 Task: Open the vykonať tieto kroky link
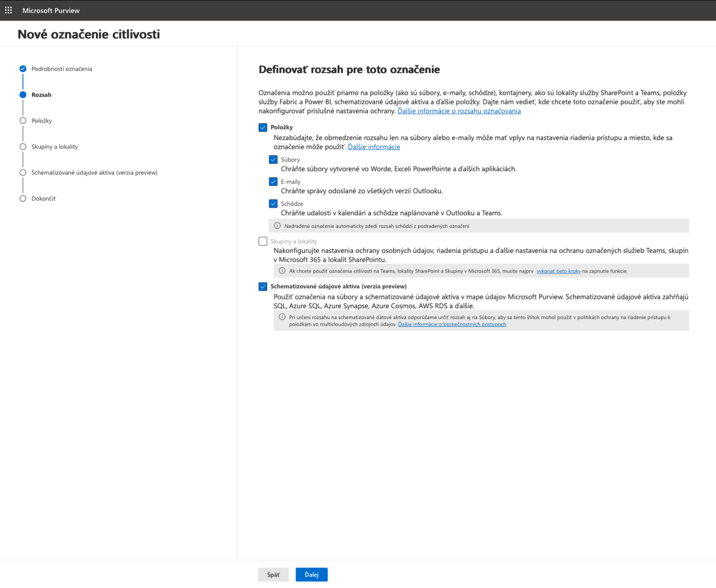tap(559, 271)
